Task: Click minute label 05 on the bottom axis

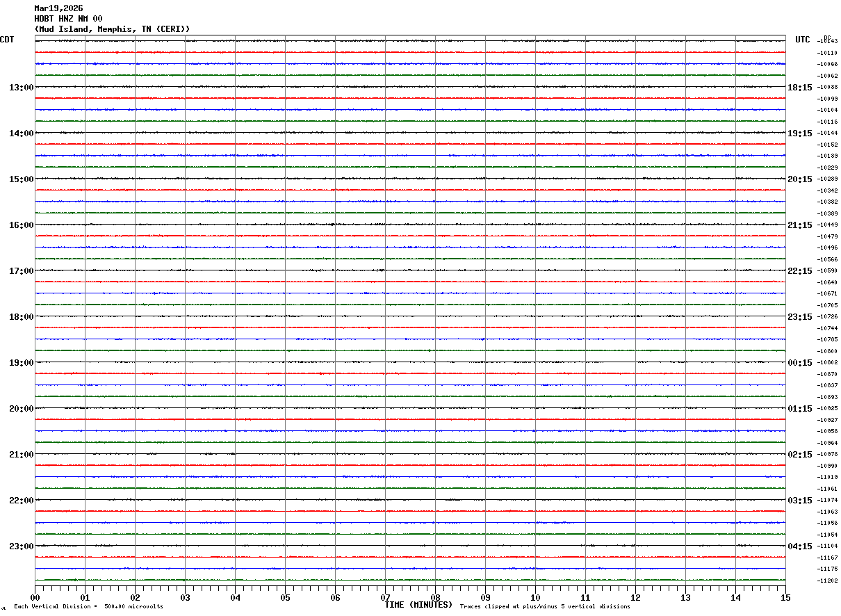Action: point(285,597)
